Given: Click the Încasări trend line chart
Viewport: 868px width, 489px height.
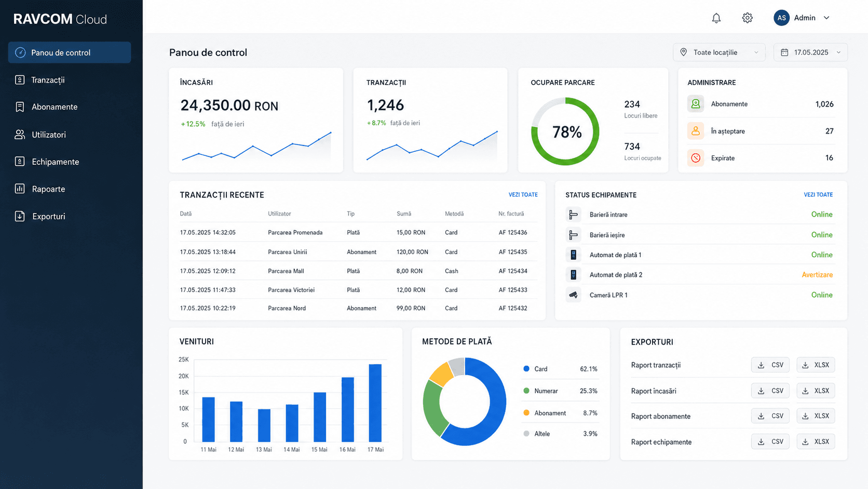Looking at the screenshot, I should [256, 147].
